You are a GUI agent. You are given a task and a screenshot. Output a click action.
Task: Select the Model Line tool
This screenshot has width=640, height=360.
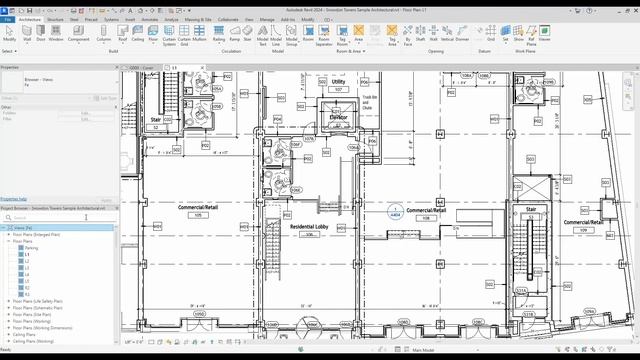[x=276, y=36]
